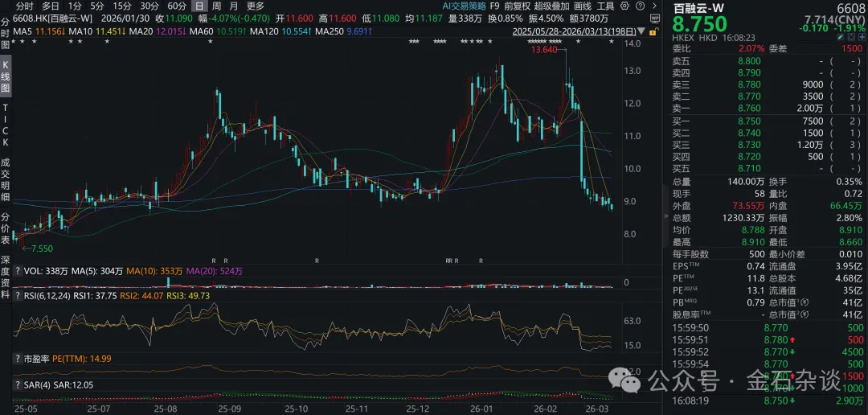Click the 15:59:50 trade tick row
This screenshot has height=415, width=868.
coord(767,328)
